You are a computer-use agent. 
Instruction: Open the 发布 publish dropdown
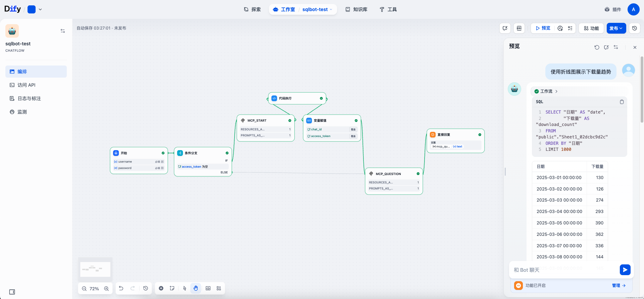click(616, 28)
